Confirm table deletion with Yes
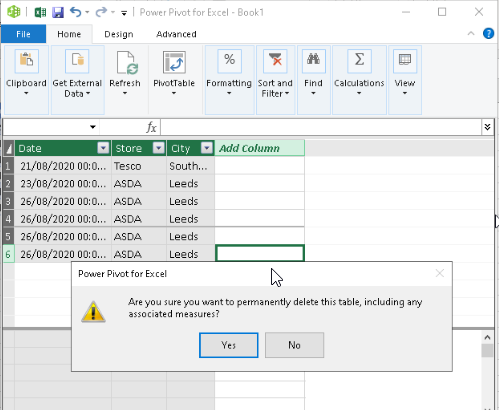Image resolution: width=499 pixels, height=410 pixels. pyautogui.click(x=229, y=345)
